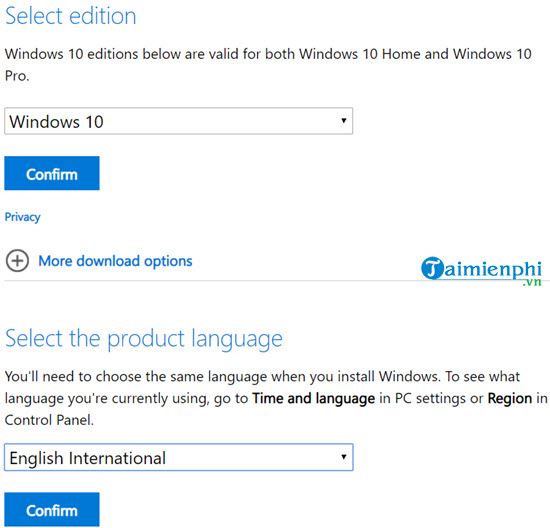The width and height of the screenshot is (550, 528).
Task: Click the bold Time and language text
Action: click(x=314, y=399)
